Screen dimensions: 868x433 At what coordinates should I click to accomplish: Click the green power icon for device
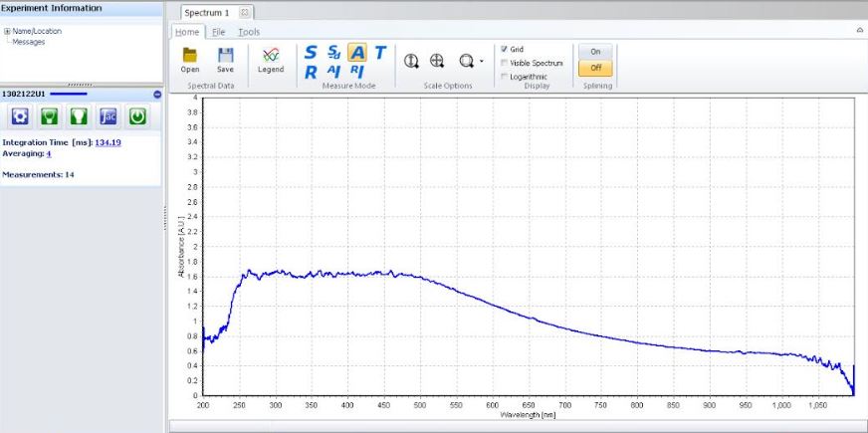tap(137, 116)
